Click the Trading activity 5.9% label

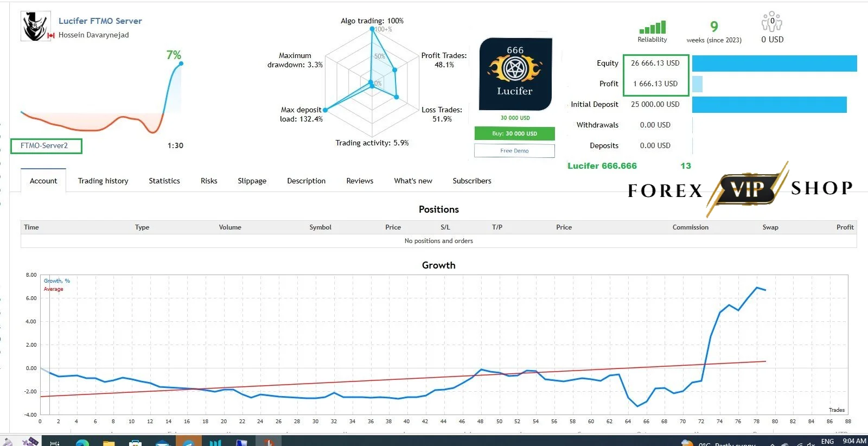pos(372,143)
